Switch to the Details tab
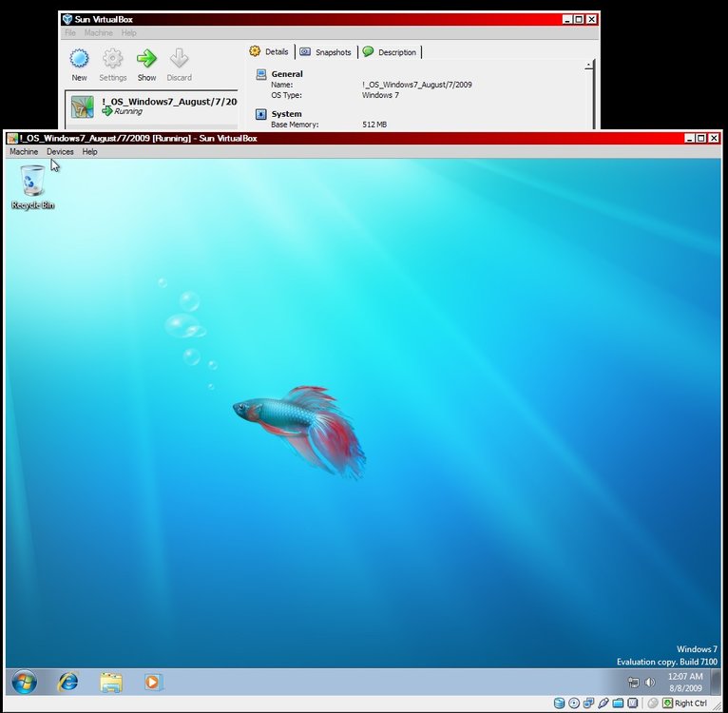 tap(269, 51)
